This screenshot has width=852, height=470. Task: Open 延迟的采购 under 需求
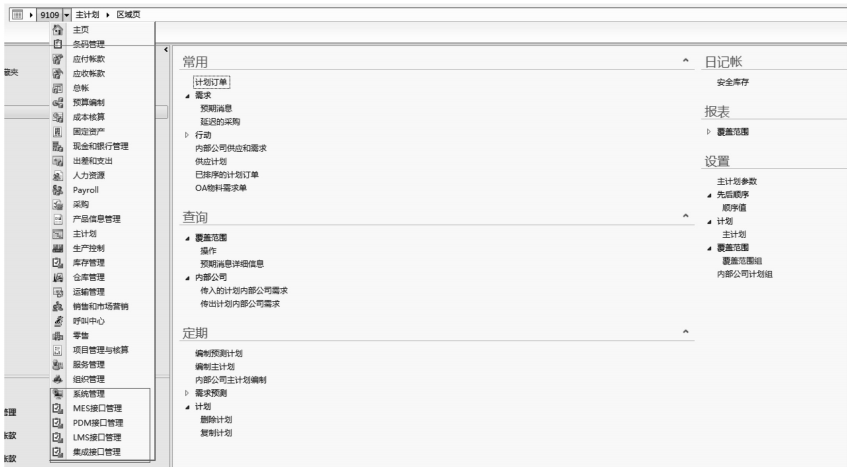pos(220,122)
